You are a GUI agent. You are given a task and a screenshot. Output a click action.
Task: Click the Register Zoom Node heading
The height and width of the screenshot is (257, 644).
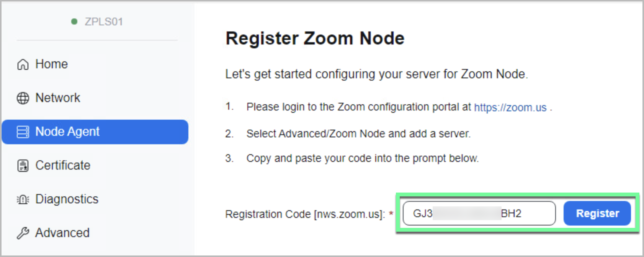click(315, 38)
